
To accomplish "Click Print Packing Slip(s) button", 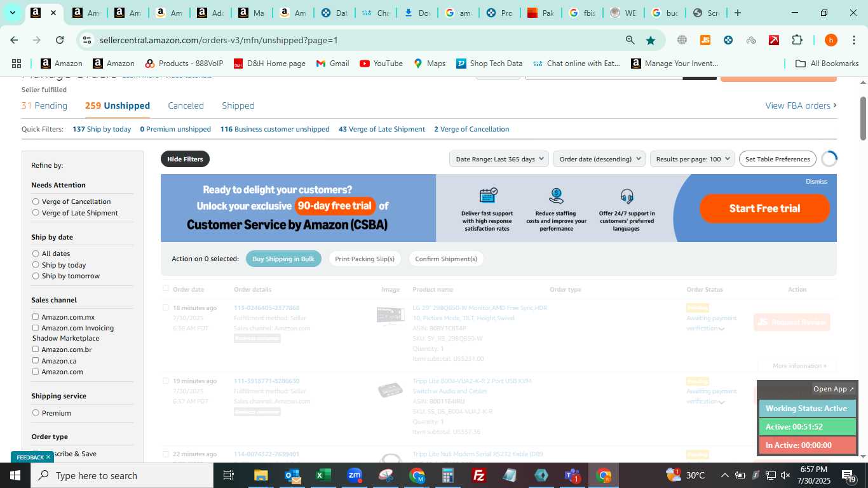I will click(365, 259).
